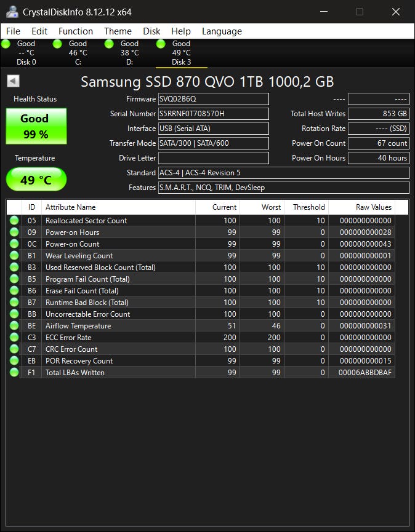Open the Theme menu
The width and height of the screenshot is (415, 532).
pos(118,31)
